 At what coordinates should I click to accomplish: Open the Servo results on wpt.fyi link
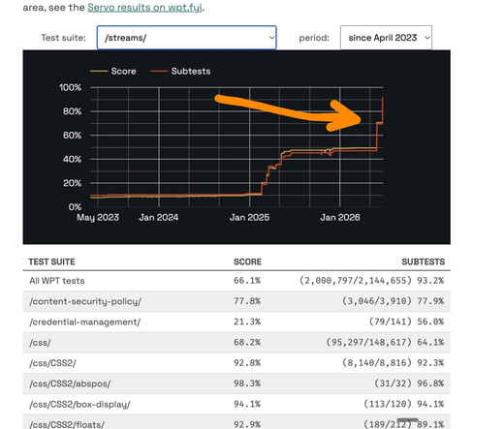[144, 8]
